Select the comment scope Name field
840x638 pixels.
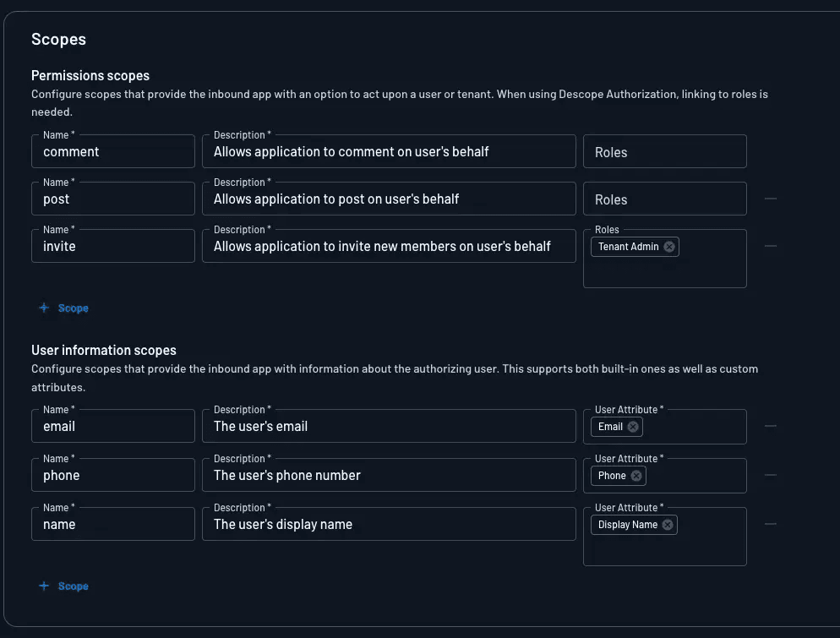click(x=112, y=151)
